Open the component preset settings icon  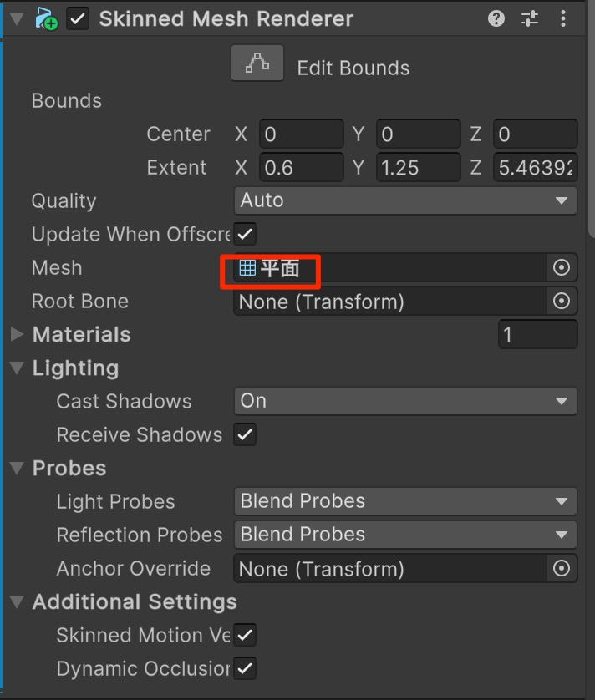click(530, 18)
